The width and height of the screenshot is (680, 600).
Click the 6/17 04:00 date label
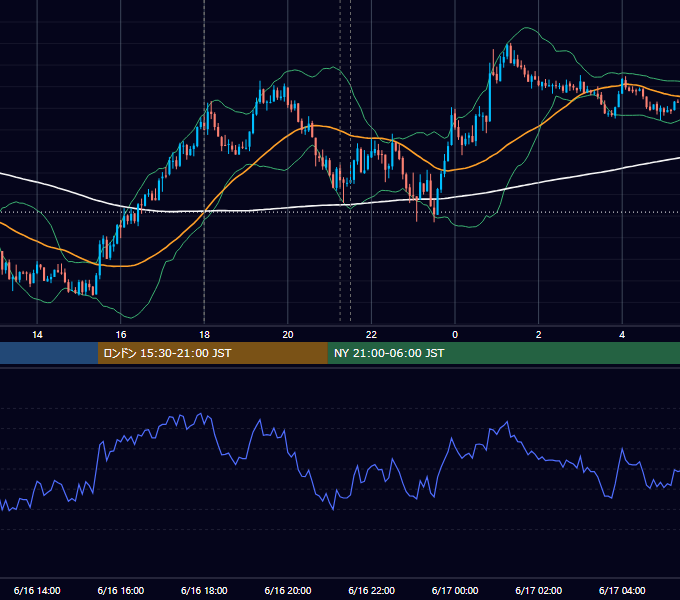(x=622, y=590)
